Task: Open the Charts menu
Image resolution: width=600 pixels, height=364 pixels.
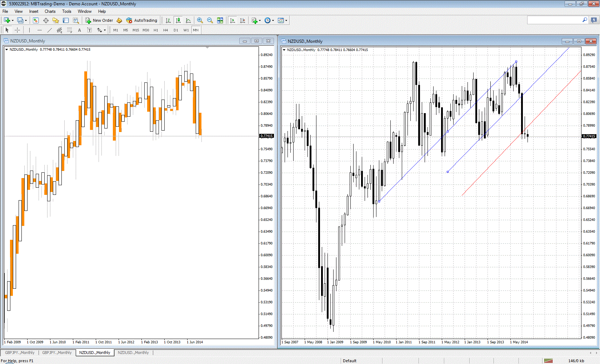Action: [x=50, y=11]
